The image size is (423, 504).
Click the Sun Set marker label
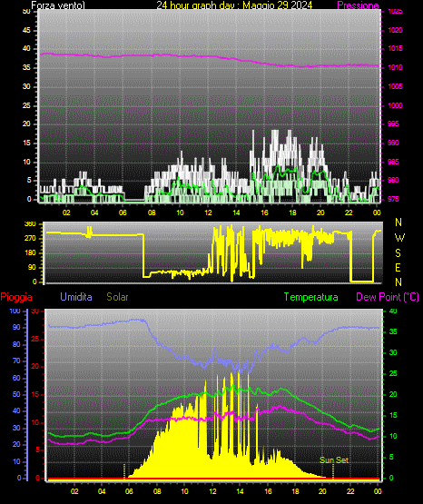[x=334, y=460]
